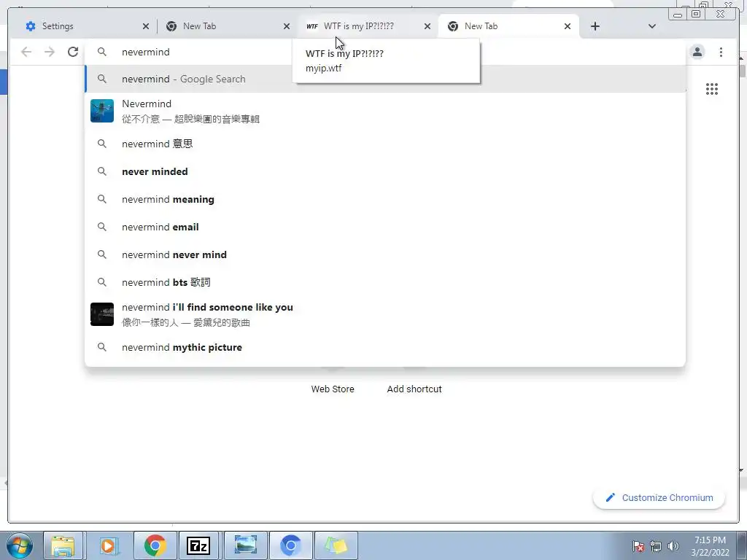Open Windows Explorer from taskbar
This screenshot has height=560, width=747.
(63, 545)
